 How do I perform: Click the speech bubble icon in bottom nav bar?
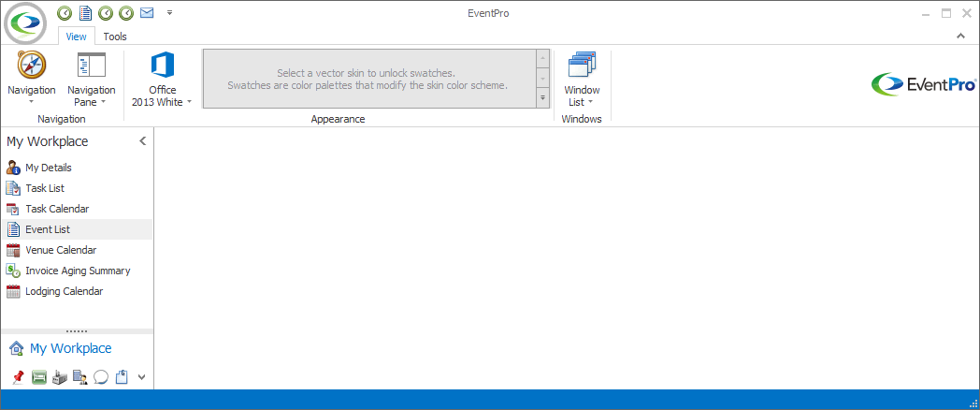pos(101,377)
